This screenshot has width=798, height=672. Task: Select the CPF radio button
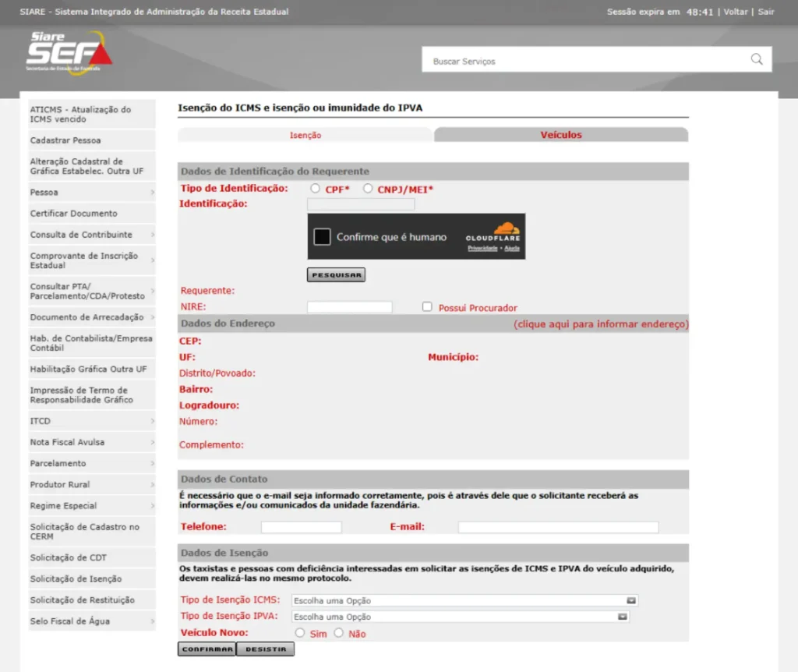(315, 189)
